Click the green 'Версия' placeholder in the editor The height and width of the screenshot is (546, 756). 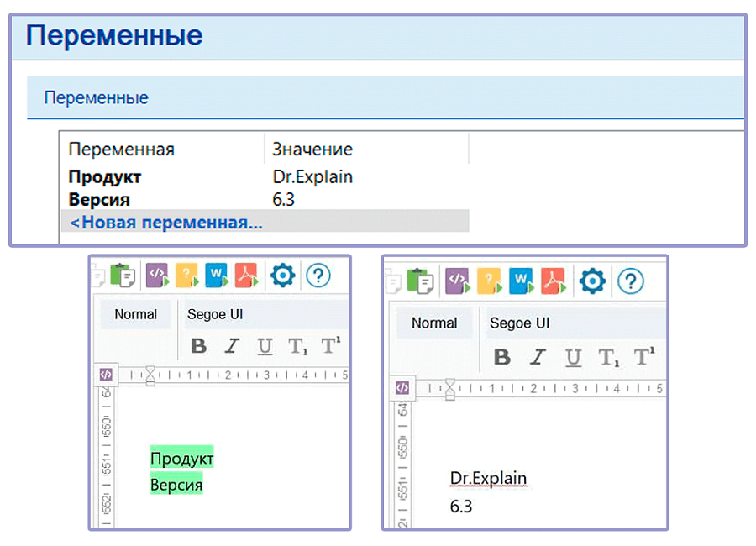coord(176,484)
